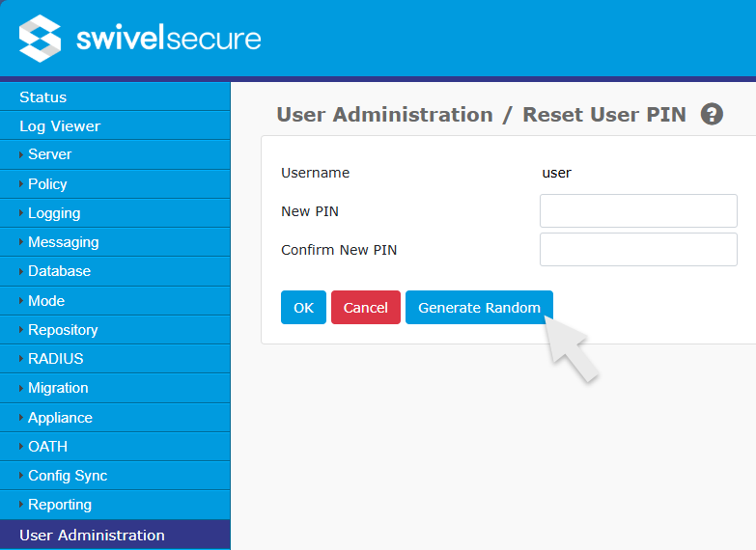This screenshot has width=756, height=550.
Task: Expand the Database menu section
Action: tap(59, 271)
